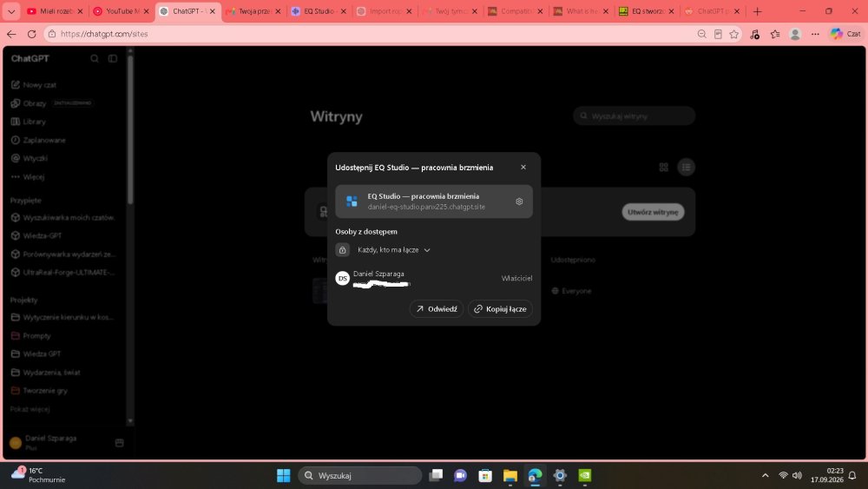Open Windows Start menu
The image size is (868, 489).
(x=284, y=475)
